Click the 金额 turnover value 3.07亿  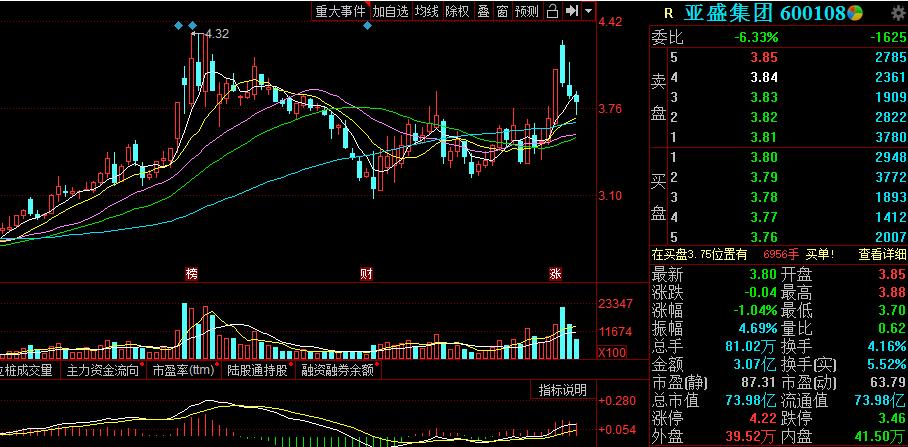[x=757, y=364]
